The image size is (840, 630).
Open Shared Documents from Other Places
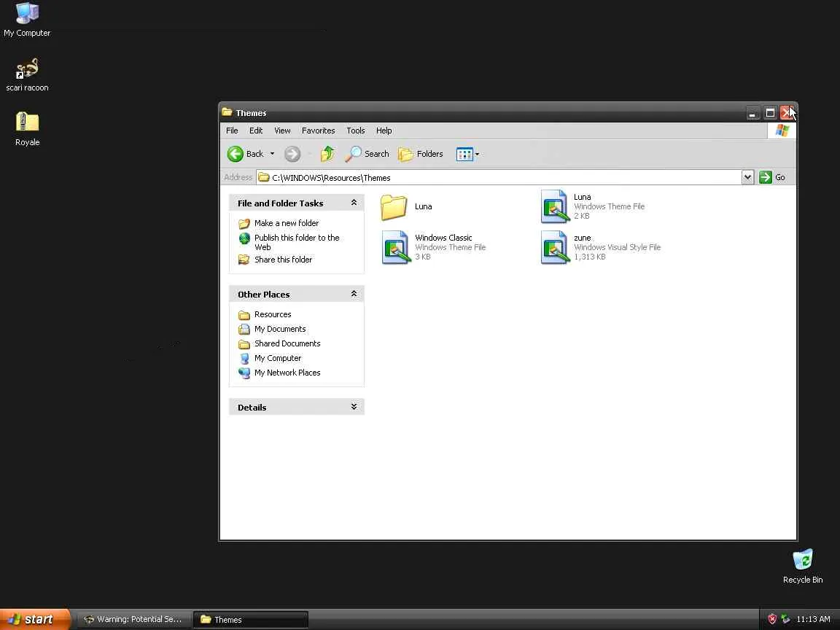(288, 343)
